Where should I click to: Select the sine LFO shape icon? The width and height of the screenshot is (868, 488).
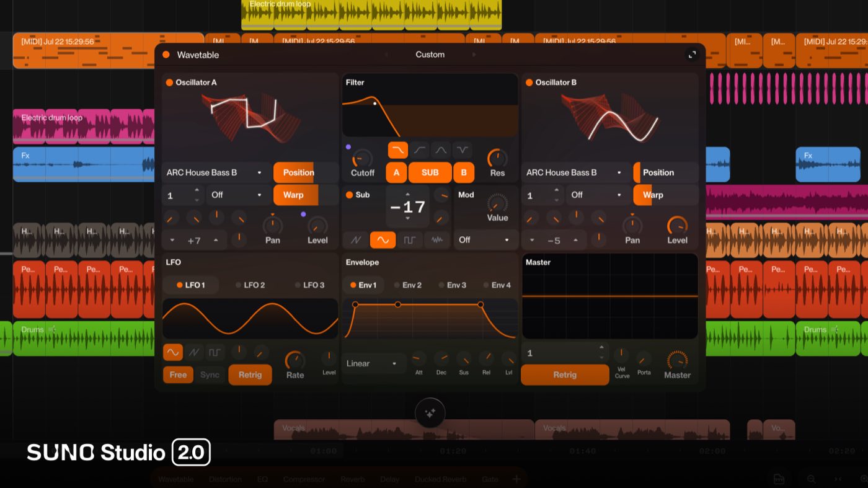[172, 353]
